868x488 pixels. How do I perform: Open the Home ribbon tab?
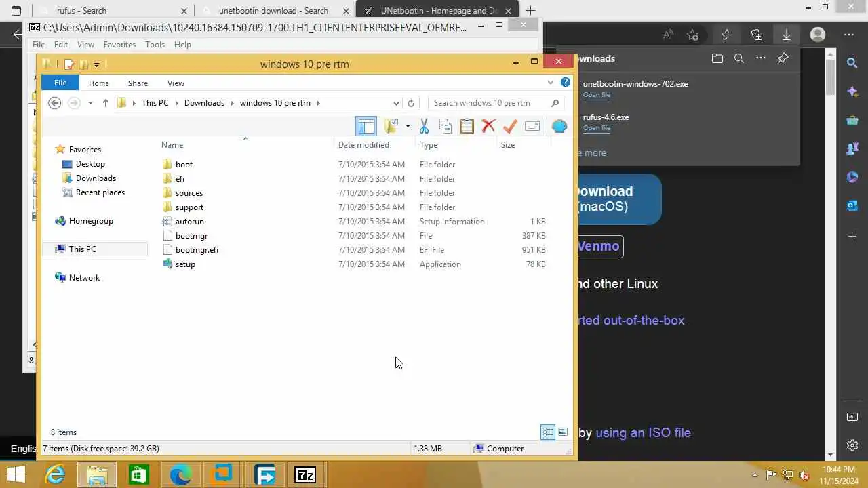coord(98,83)
